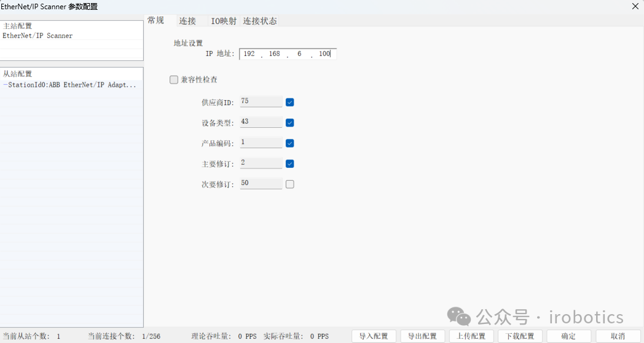Click the 上传配置 button
This screenshot has height=343, width=644.
point(471,336)
